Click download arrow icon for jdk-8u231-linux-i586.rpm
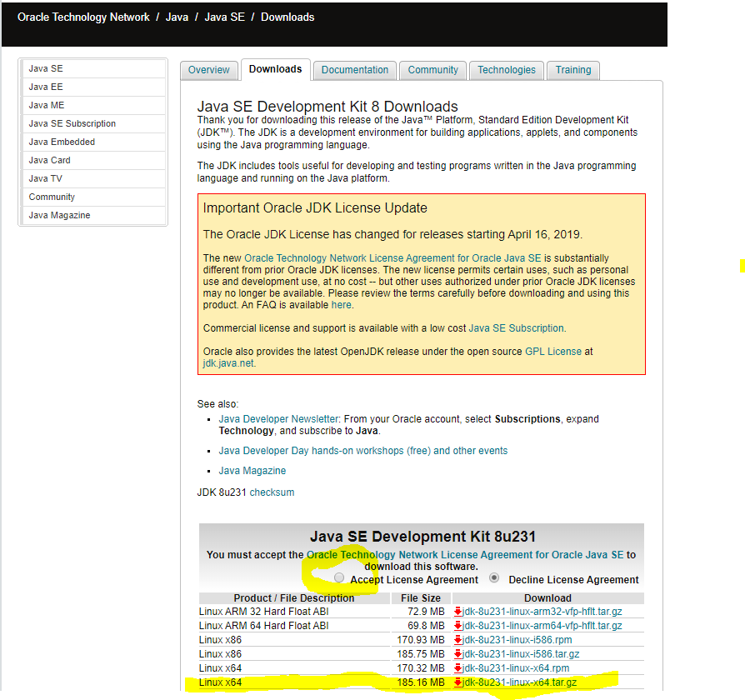This screenshot has height=700, width=745. pos(458,640)
